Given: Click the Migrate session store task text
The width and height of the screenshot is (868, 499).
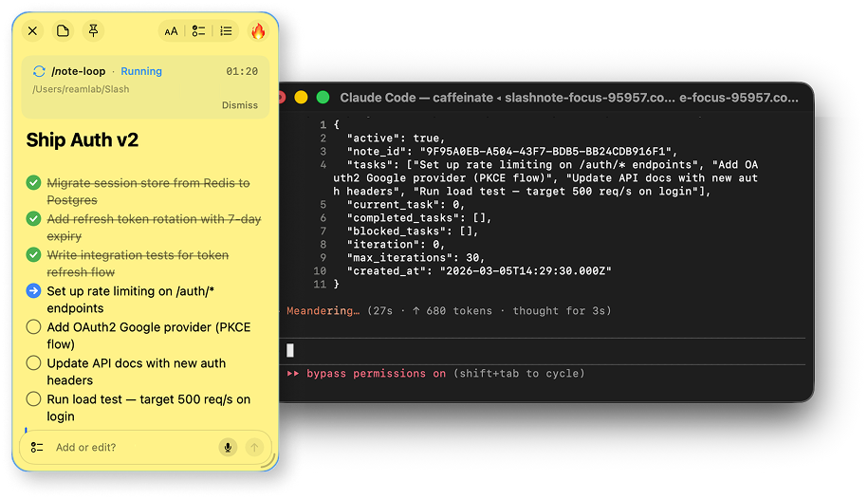Looking at the screenshot, I should (x=148, y=191).
